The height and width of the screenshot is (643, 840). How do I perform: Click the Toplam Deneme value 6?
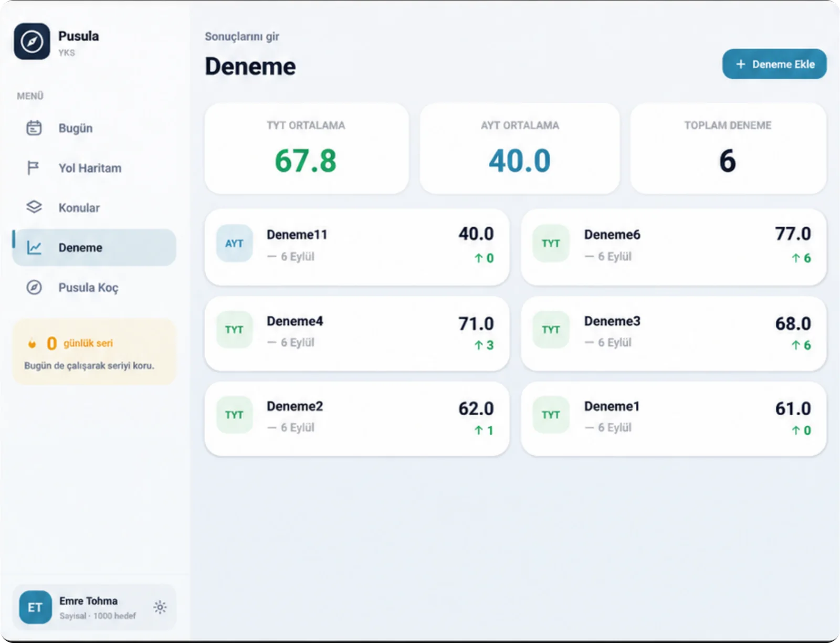[728, 161]
